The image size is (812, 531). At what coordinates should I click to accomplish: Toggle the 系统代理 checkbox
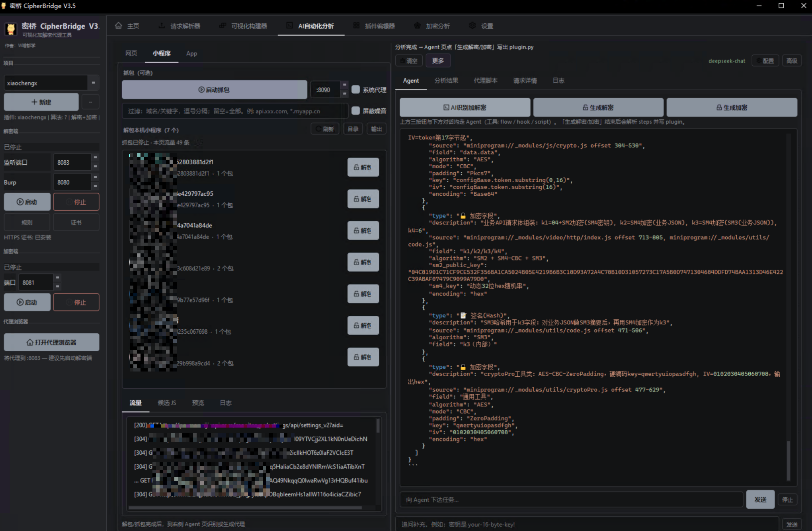pos(356,89)
